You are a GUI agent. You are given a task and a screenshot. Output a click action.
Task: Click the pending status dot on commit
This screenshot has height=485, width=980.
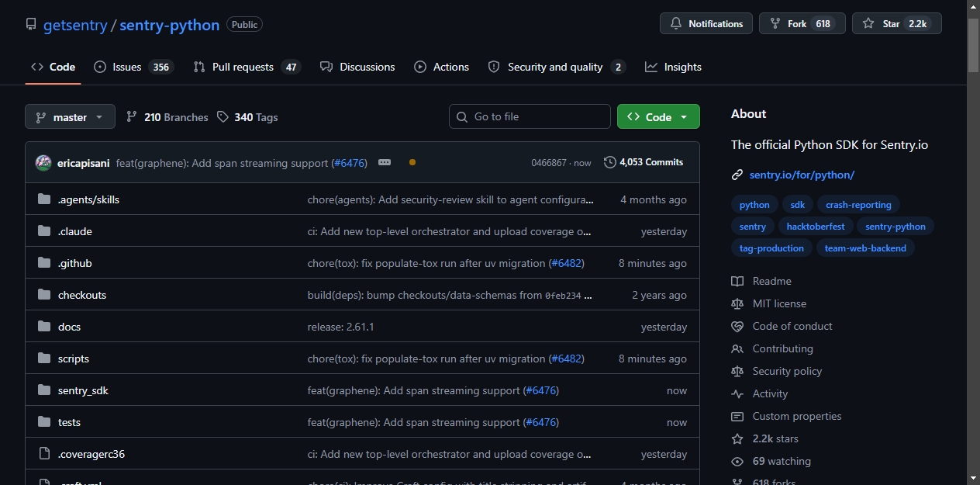(x=412, y=162)
